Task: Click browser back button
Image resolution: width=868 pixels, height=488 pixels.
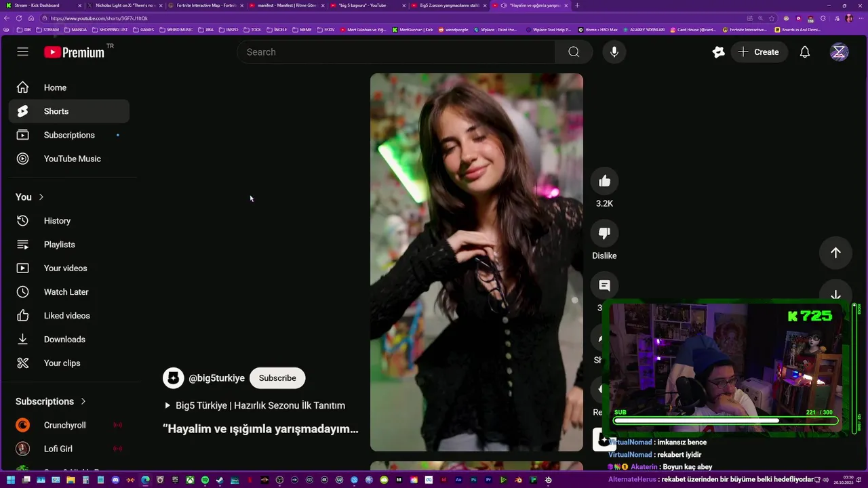Action: coord(7,18)
